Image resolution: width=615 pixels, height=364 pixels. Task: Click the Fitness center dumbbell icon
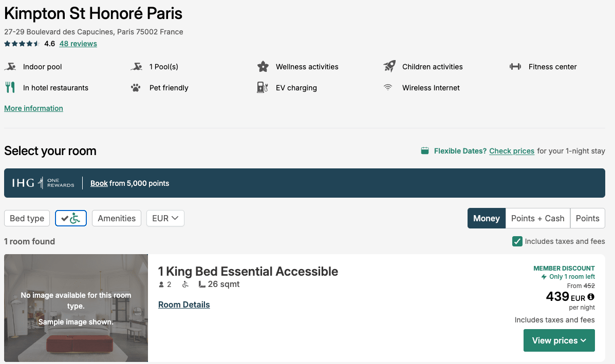515,67
